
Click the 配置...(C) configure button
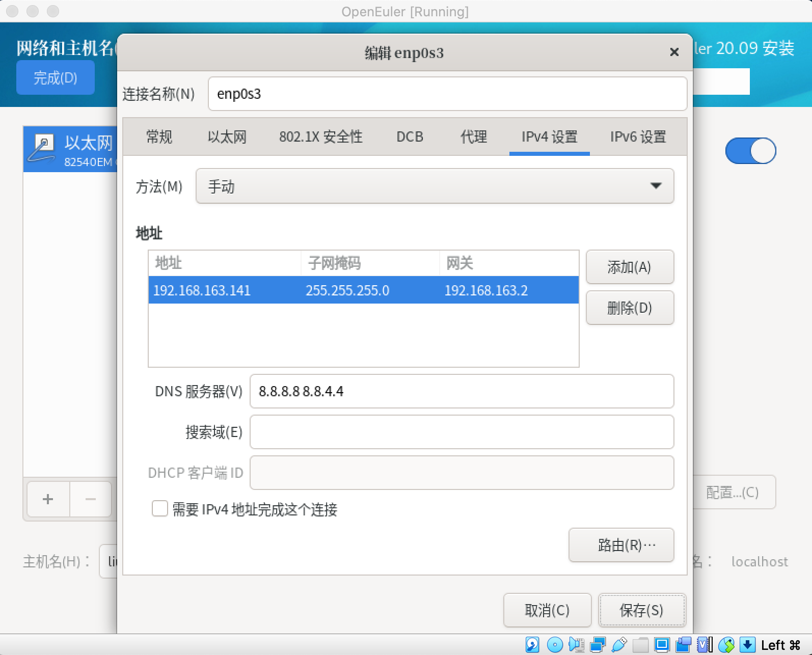point(734,492)
